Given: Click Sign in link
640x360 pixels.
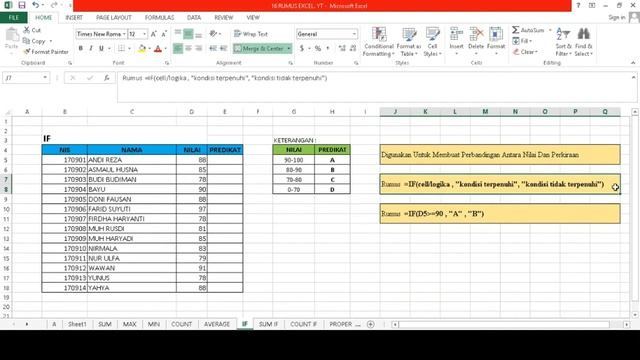Looking at the screenshot, I should pyautogui.click(x=616, y=18).
